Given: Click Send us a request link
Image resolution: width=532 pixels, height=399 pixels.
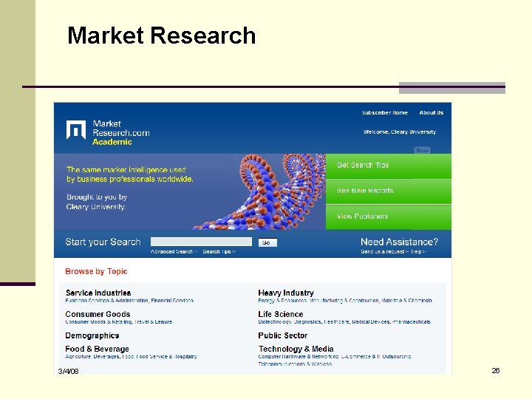Looking at the screenshot, I should click(384, 252).
